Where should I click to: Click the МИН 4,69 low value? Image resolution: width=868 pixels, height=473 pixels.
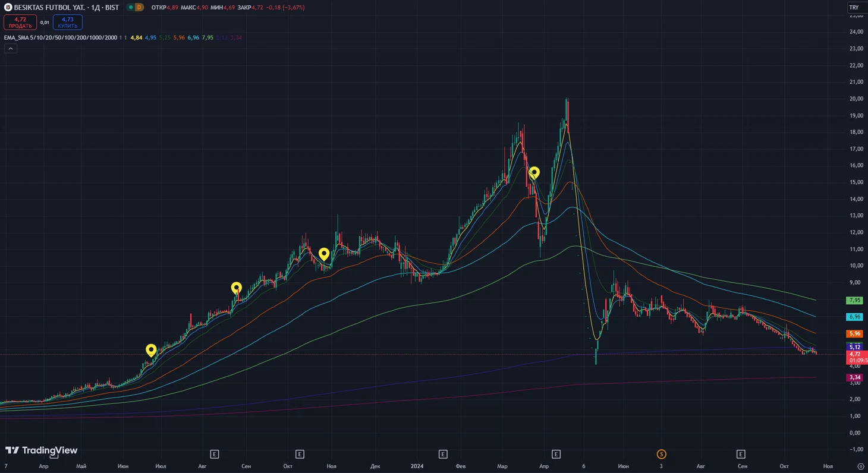(x=222, y=7)
